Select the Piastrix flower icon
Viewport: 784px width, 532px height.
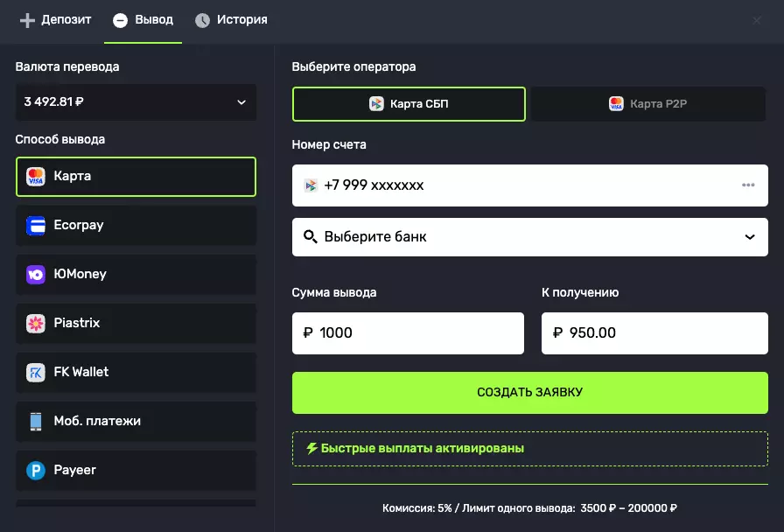tap(35, 324)
